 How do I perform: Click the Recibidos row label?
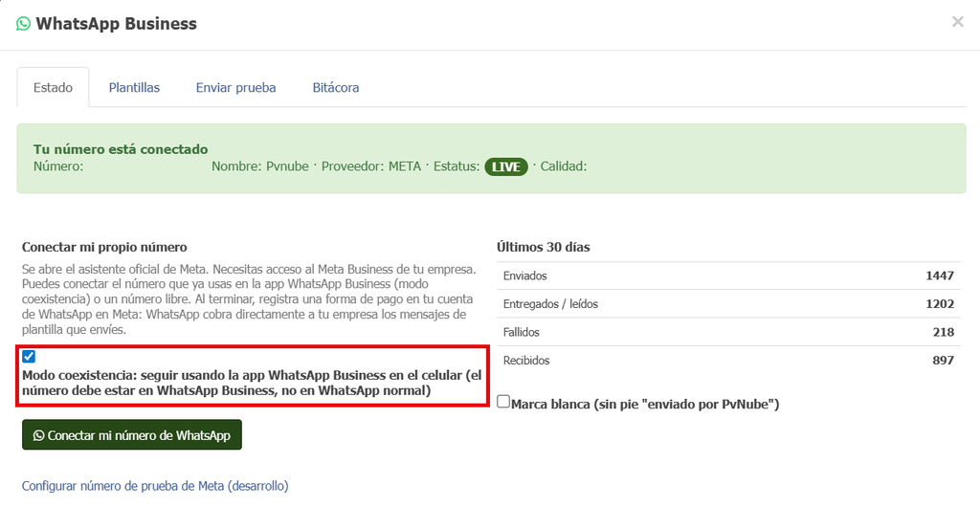pyautogui.click(x=526, y=361)
